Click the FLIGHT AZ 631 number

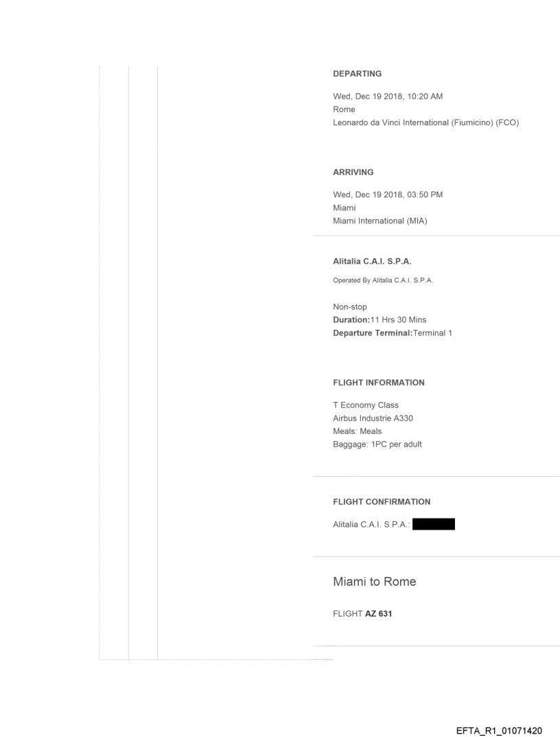pyautogui.click(x=362, y=615)
